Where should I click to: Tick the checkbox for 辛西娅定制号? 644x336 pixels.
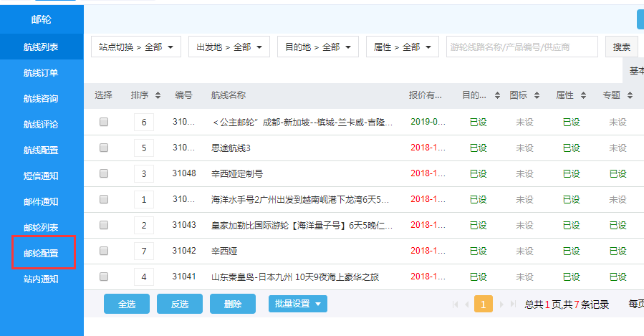[104, 173]
